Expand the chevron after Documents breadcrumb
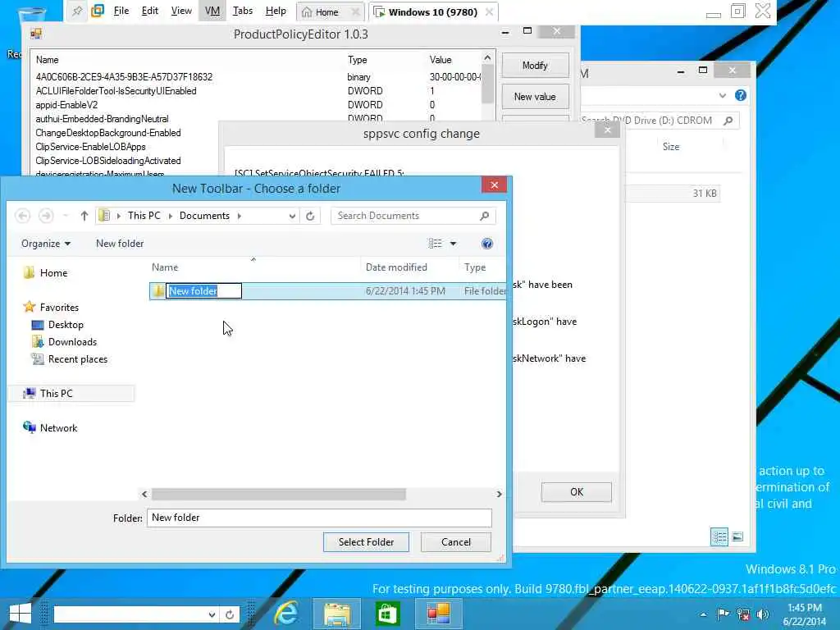The width and height of the screenshot is (840, 630). [x=239, y=216]
